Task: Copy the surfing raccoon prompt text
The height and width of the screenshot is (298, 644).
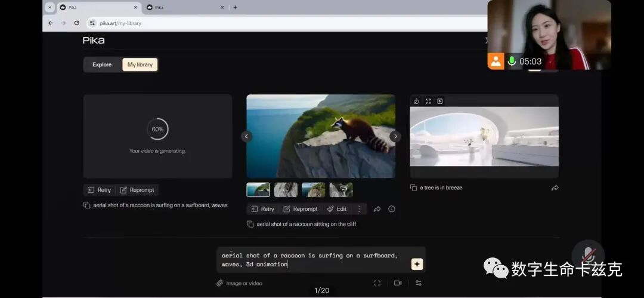Action: (x=86, y=205)
